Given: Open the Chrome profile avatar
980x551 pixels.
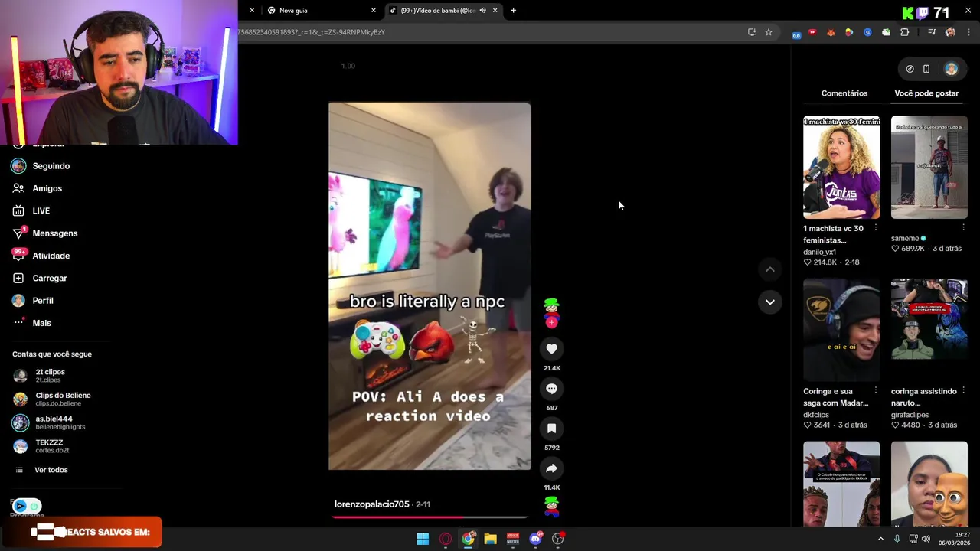Looking at the screenshot, I should point(950,32).
